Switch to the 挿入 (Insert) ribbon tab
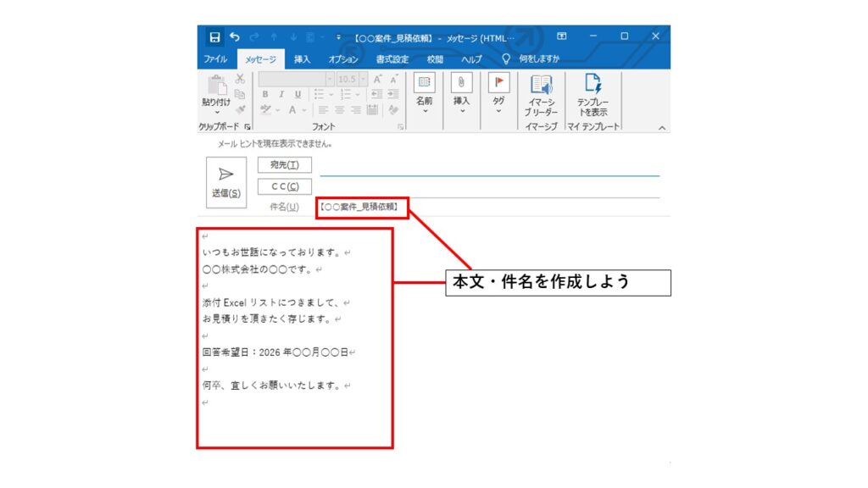The image size is (868, 488). [x=302, y=59]
